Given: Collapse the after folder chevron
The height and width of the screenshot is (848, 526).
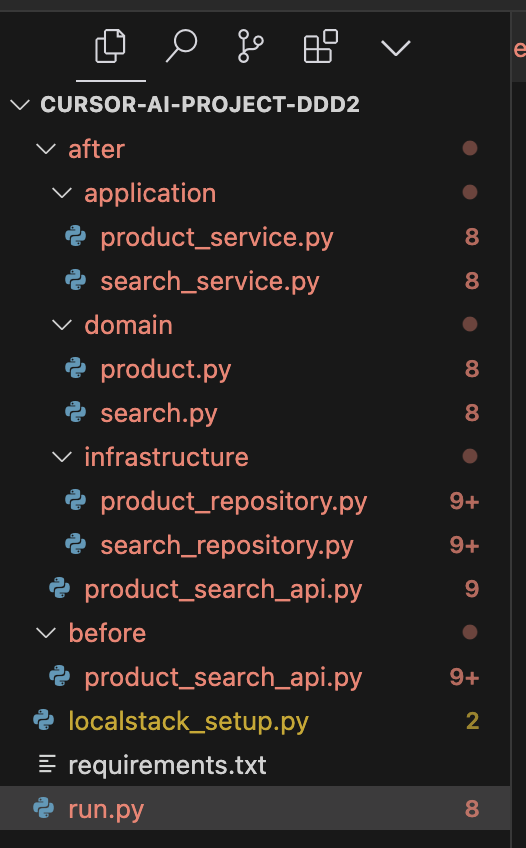Looking at the screenshot, I should click(46, 149).
